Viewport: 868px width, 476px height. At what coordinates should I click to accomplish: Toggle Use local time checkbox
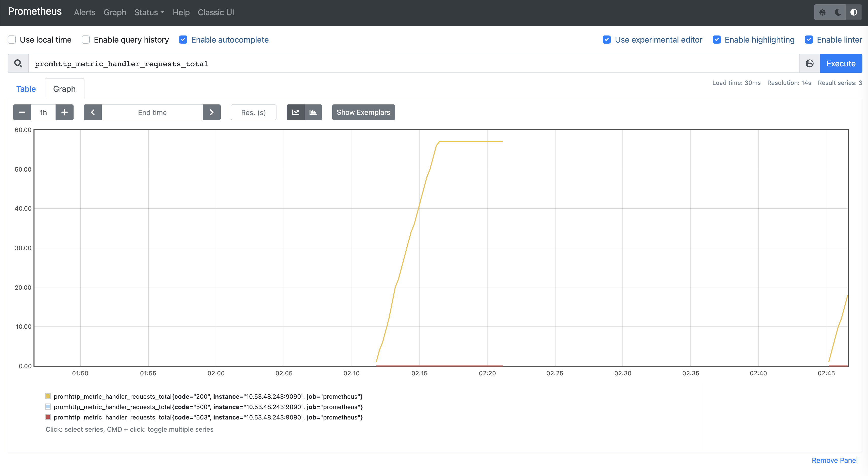[x=12, y=40]
